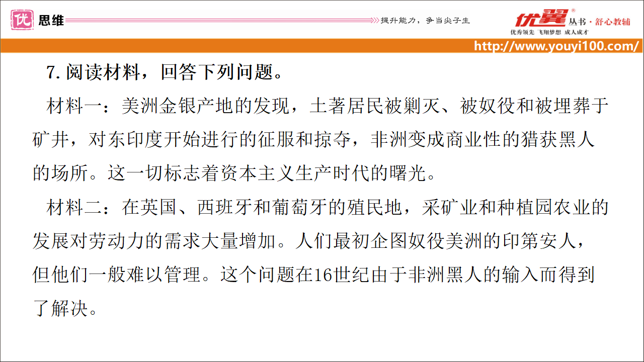This screenshot has height=362, width=644.
Task: Click the pink 优 logo icon
Action: tap(23, 20)
